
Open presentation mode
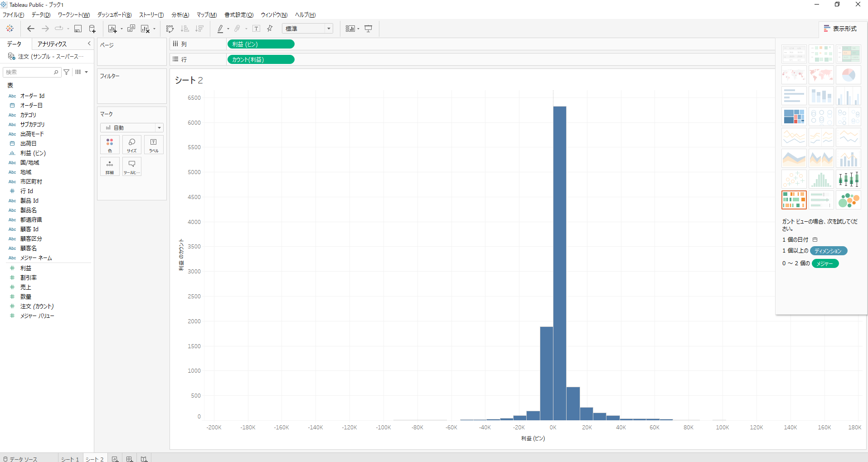(369, 29)
